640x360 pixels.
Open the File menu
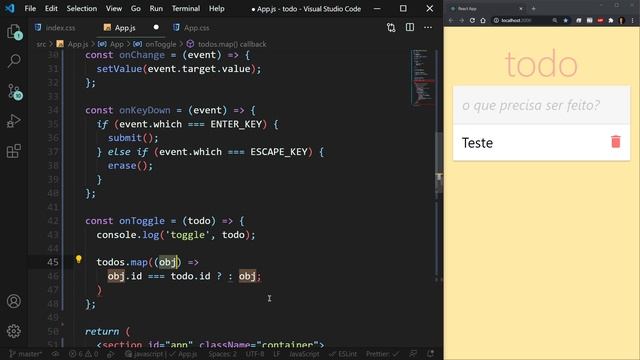30,8
